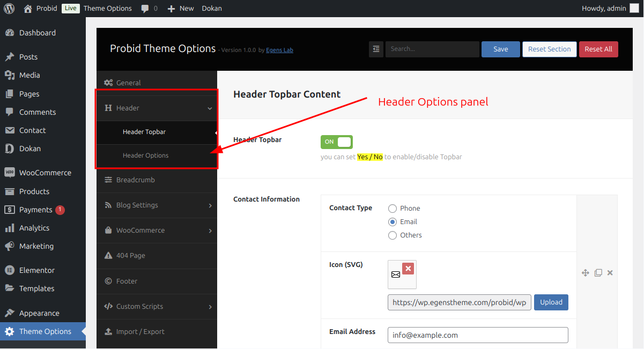Click the Footer copyright icon

(108, 281)
